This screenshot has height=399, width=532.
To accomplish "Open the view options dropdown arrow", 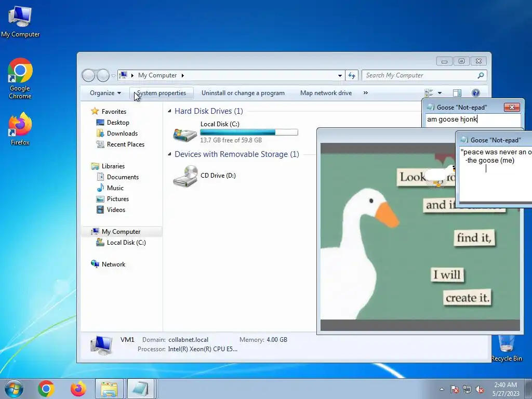I will tap(440, 93).
